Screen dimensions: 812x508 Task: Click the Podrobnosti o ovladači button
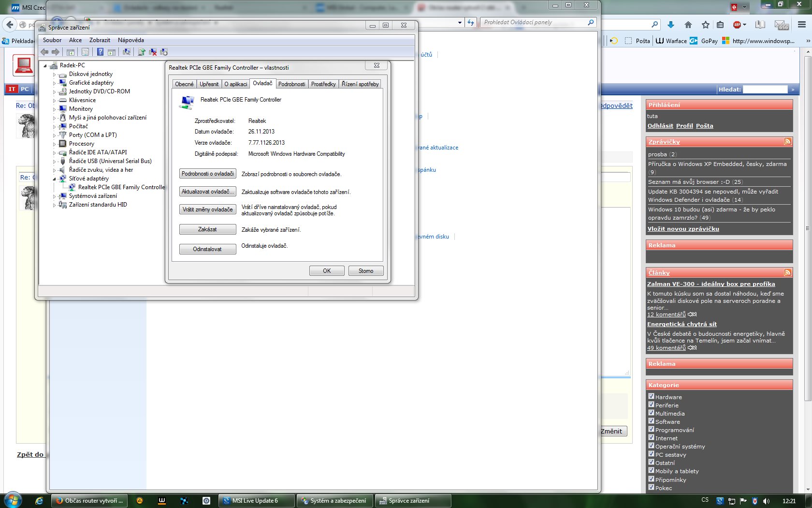point(208,174)
